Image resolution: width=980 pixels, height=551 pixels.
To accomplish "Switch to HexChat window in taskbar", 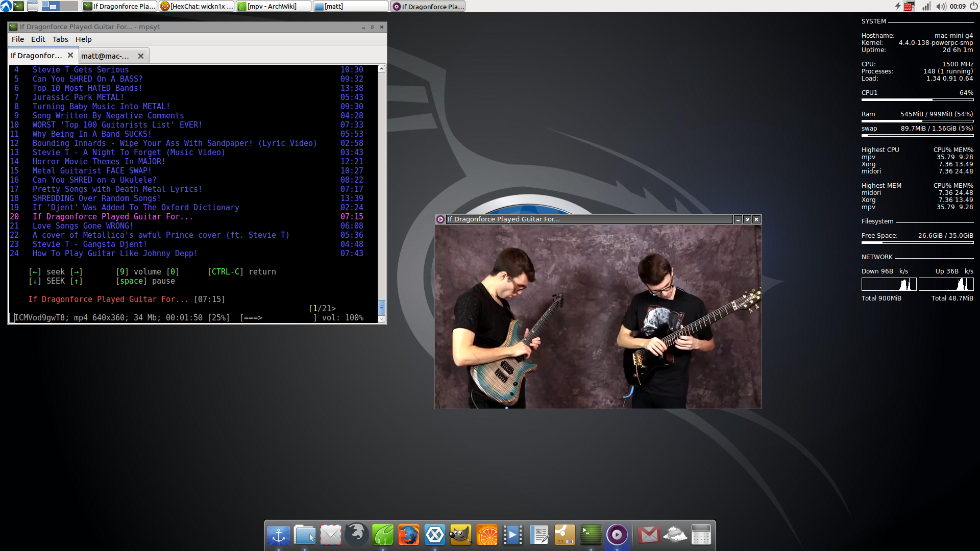I will point(197,6).
